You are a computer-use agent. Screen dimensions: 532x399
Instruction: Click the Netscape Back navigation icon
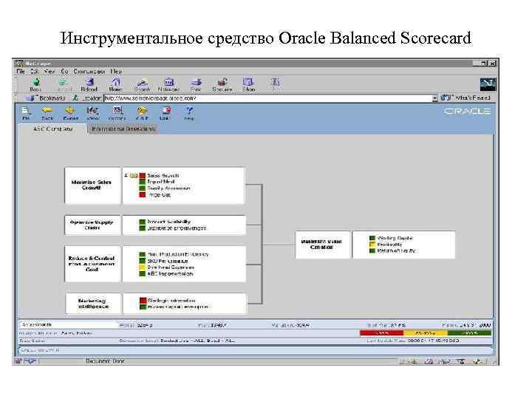(35, 83)
